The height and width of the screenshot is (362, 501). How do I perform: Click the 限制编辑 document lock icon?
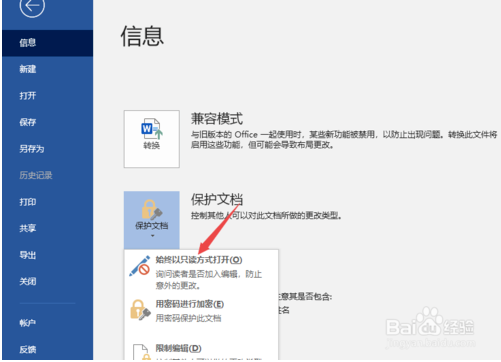click(x=141, y=352)
